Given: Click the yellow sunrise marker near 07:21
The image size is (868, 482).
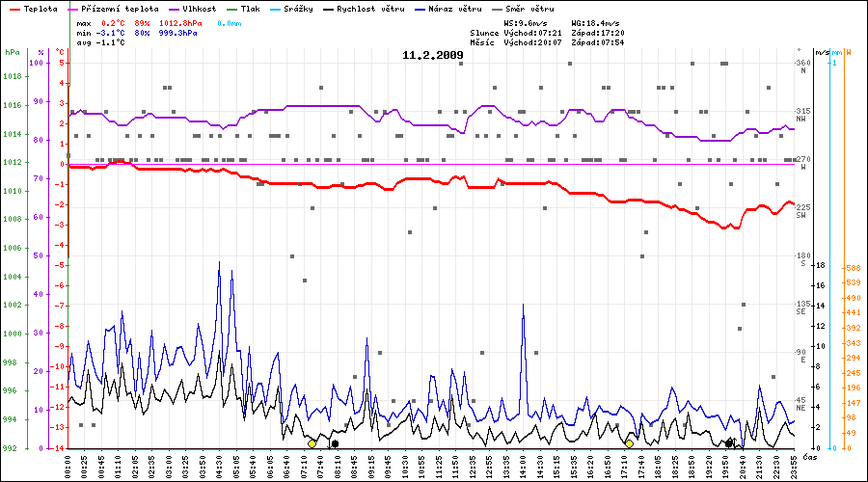Looking at the screenshot, I should pyautogui.click(x=312, y=443).
